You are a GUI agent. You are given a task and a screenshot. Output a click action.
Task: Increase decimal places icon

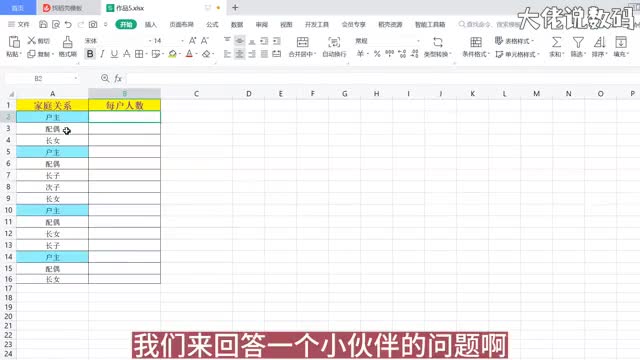pos(402,54)
